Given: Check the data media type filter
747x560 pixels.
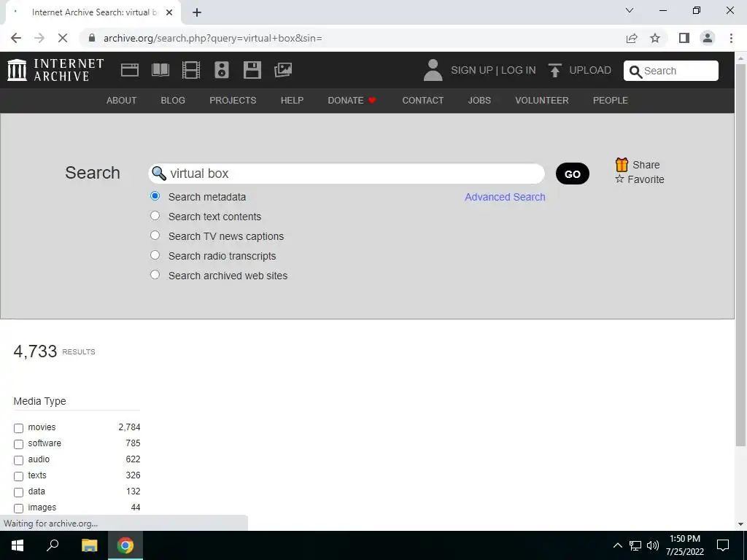Looking at the screenshot, I should (x=18, y=492).
